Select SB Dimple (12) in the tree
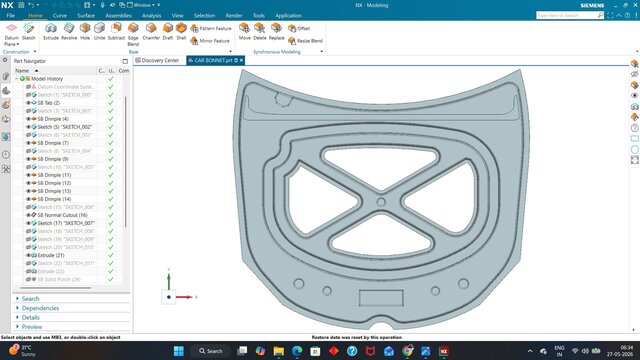 (x=54, y=183)
